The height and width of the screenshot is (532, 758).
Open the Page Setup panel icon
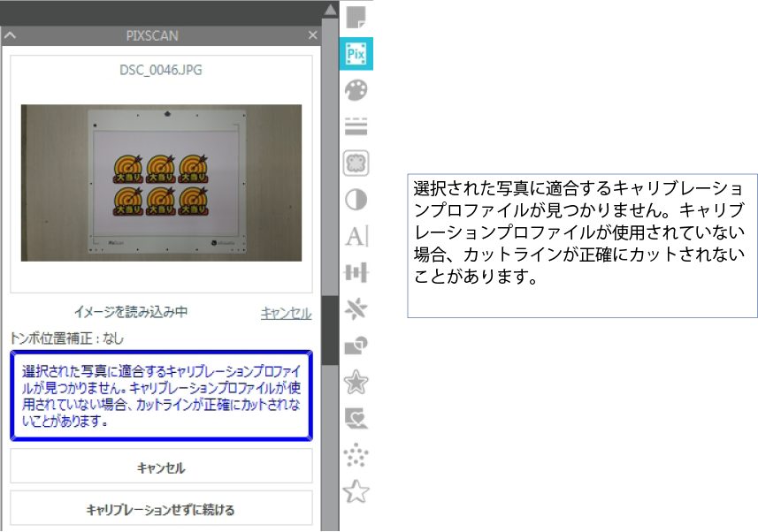tap(356, 18)
